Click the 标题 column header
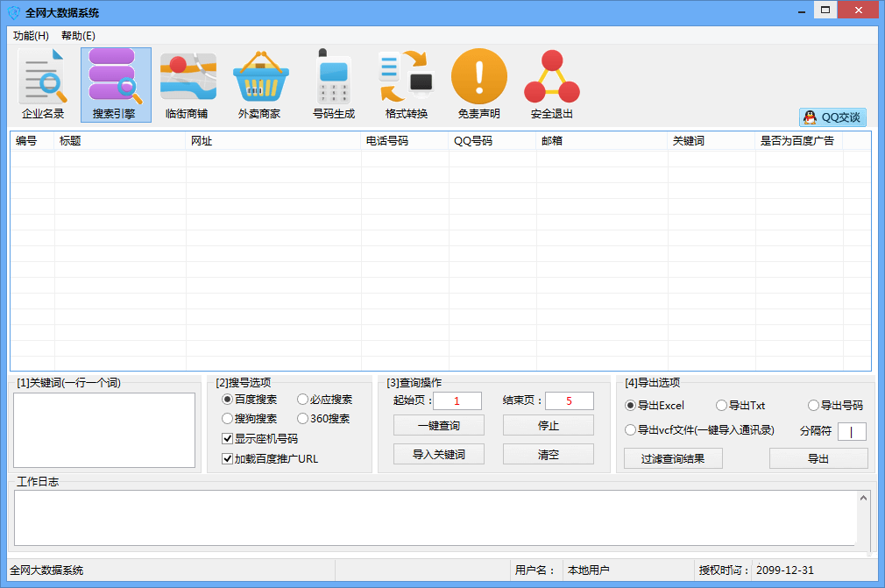 [x=120, y=141]
